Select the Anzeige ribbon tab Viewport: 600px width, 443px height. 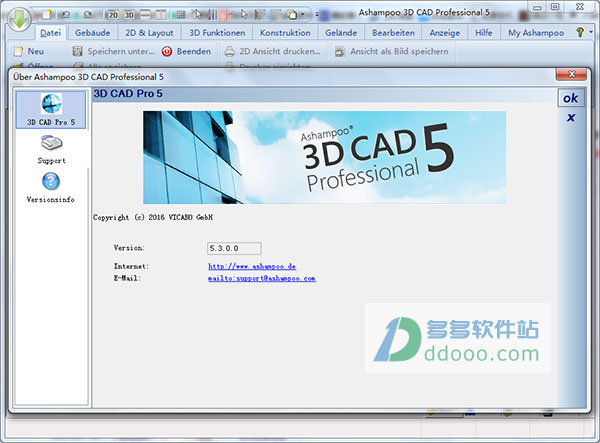point(445,33)
